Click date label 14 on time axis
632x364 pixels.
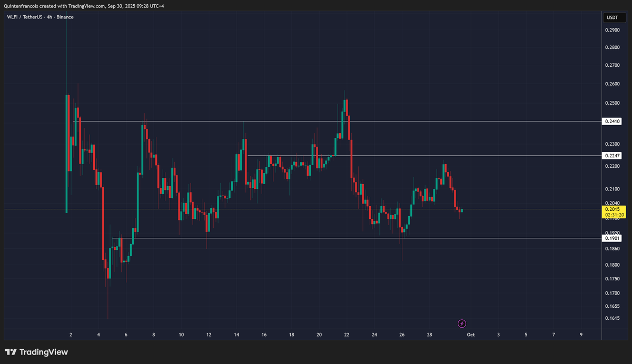click(x=236, y=335)
